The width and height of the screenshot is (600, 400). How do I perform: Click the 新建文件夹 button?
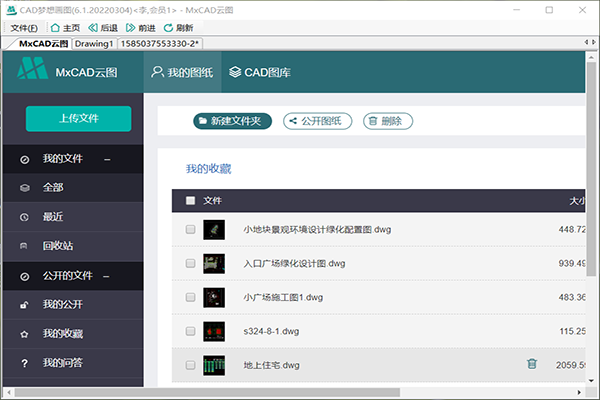click(x=232, y=121)
